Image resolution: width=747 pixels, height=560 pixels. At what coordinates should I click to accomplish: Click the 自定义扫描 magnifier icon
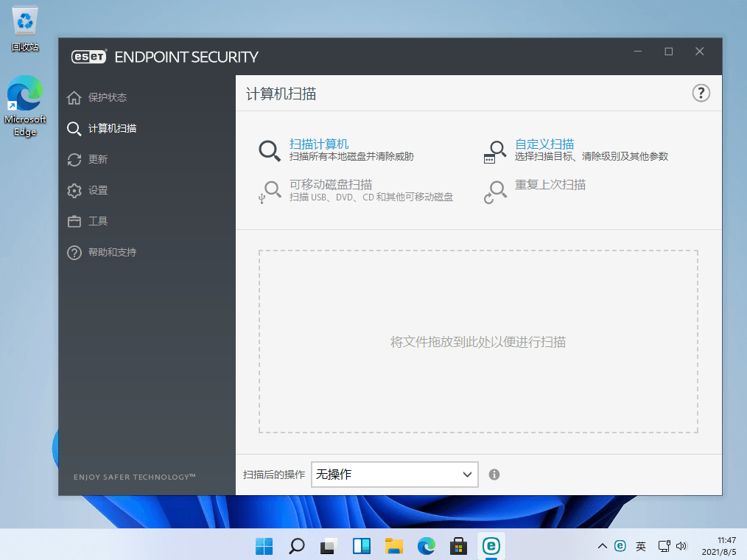pos(495,152)
